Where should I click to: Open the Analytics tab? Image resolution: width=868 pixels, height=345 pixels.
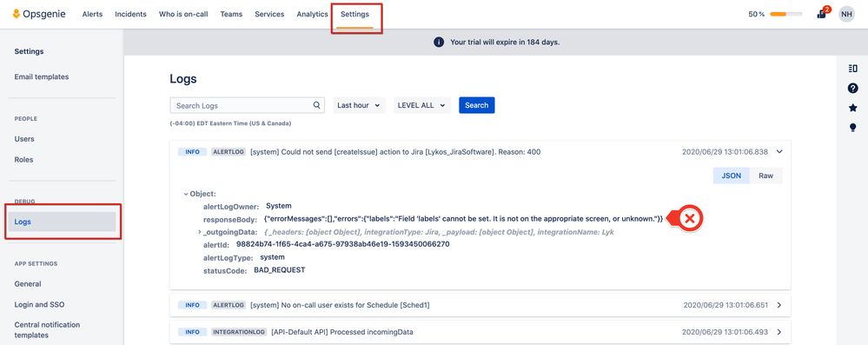coord(312,15)
